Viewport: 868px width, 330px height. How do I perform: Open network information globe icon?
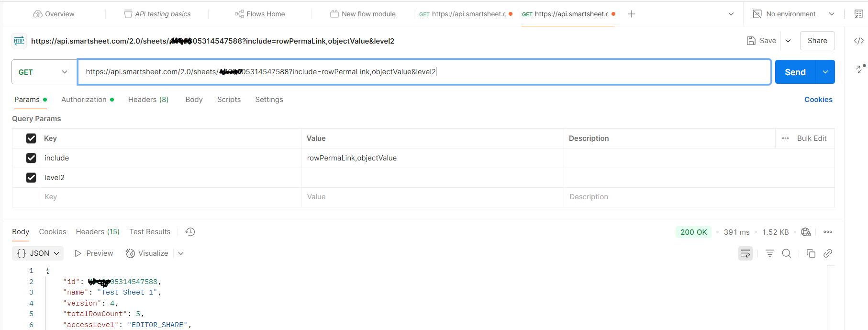[x=806, y=232]
